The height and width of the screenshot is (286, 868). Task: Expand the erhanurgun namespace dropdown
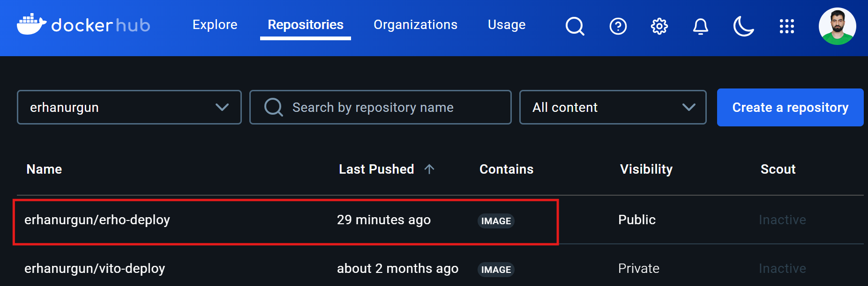pos(129,107)
